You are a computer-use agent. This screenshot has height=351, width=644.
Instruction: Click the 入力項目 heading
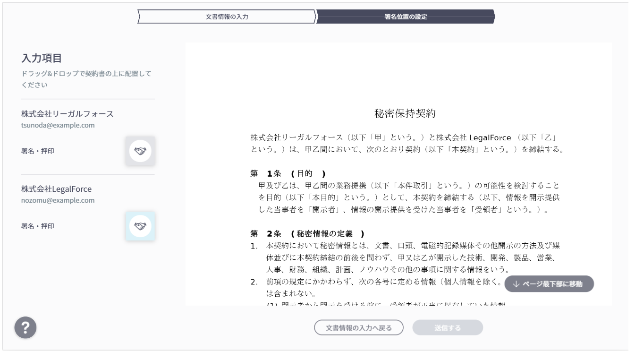point(42,58)
